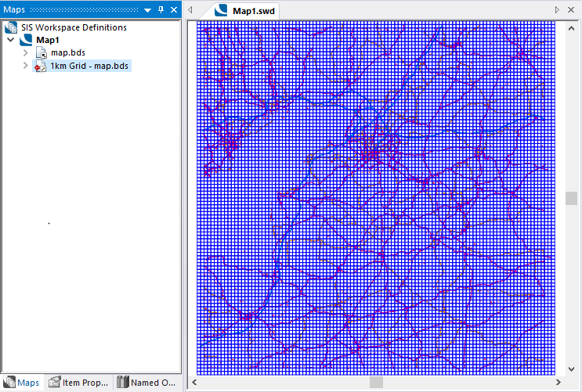Expand the map.bds overlay node
The width and height of the screenshot is (582, 392).
(x=25, y=53)
